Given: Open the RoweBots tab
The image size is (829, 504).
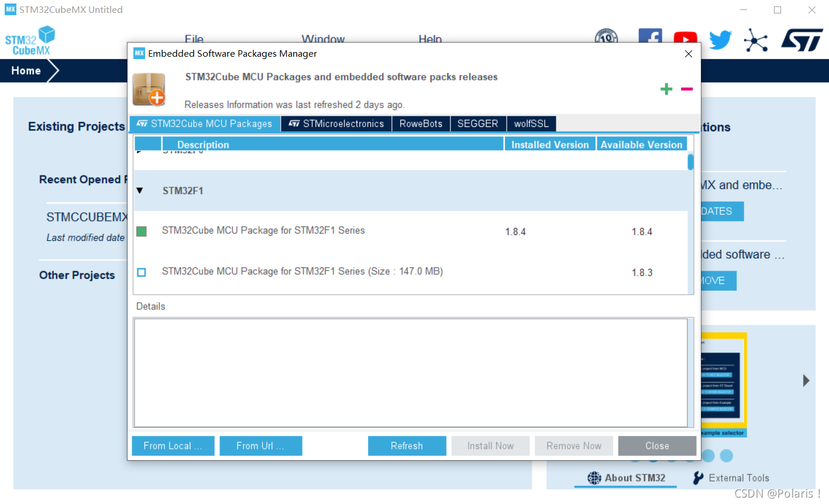Looking at the screenshot, I should 421,124.
